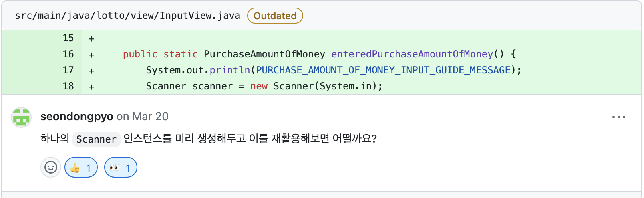Viewport: 644px width, 198px height.
Task: Select line number 15
Action: pos(68,38)
